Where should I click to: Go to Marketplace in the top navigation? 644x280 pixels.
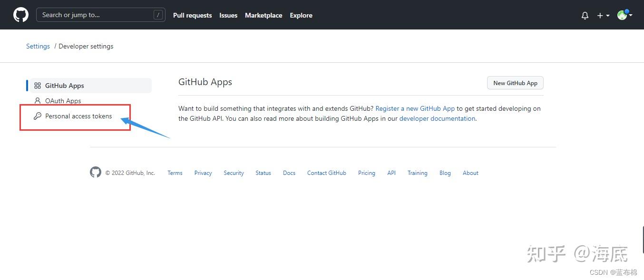[x=263, y=15]
